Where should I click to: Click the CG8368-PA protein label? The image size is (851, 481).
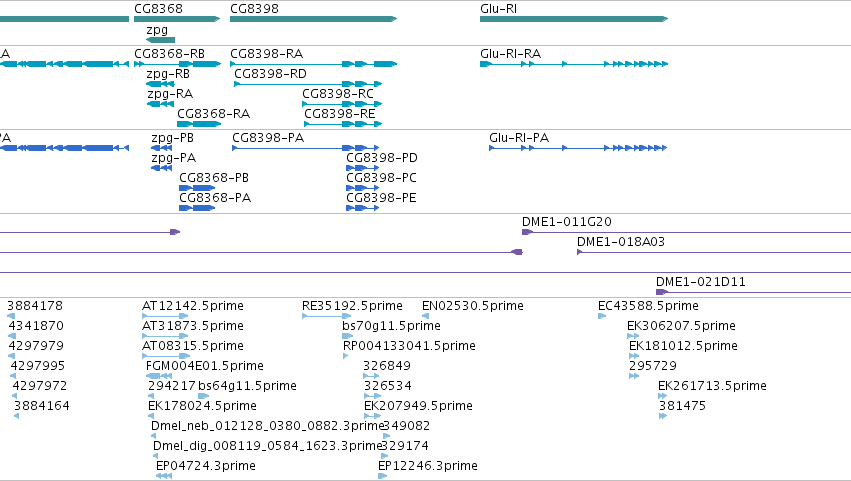coord(215,198)
